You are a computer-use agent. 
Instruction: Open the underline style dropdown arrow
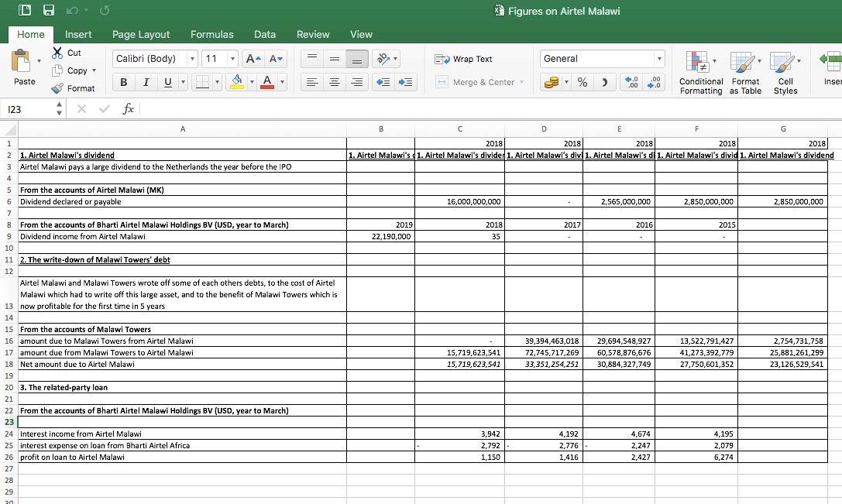coord(183,82)
